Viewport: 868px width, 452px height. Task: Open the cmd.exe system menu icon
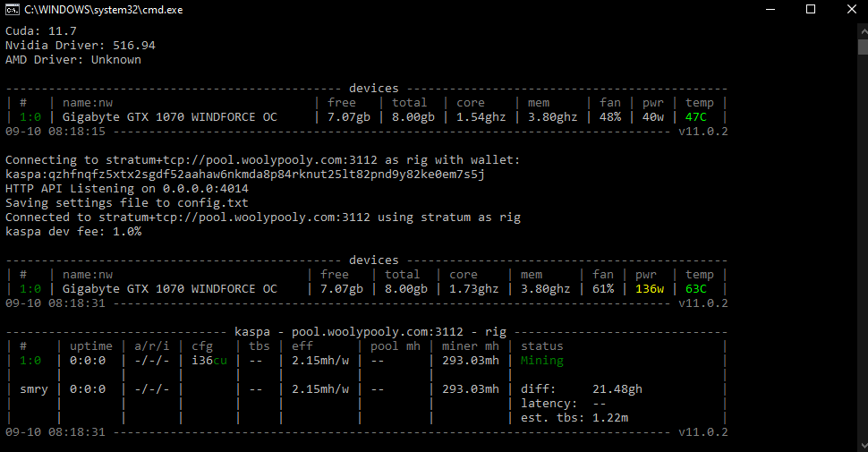(13, 9)
